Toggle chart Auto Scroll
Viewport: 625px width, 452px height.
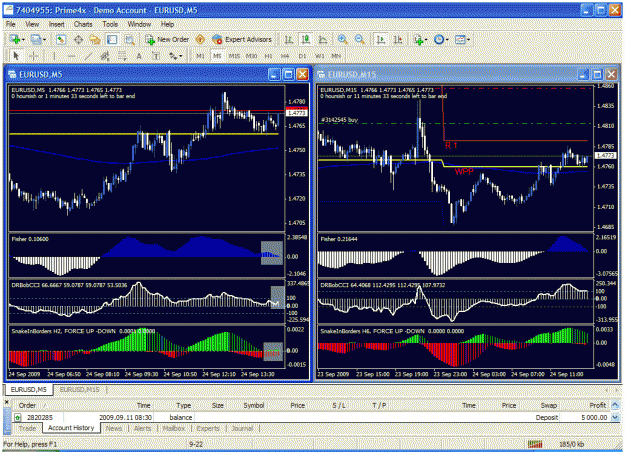(x=381, y=39)
